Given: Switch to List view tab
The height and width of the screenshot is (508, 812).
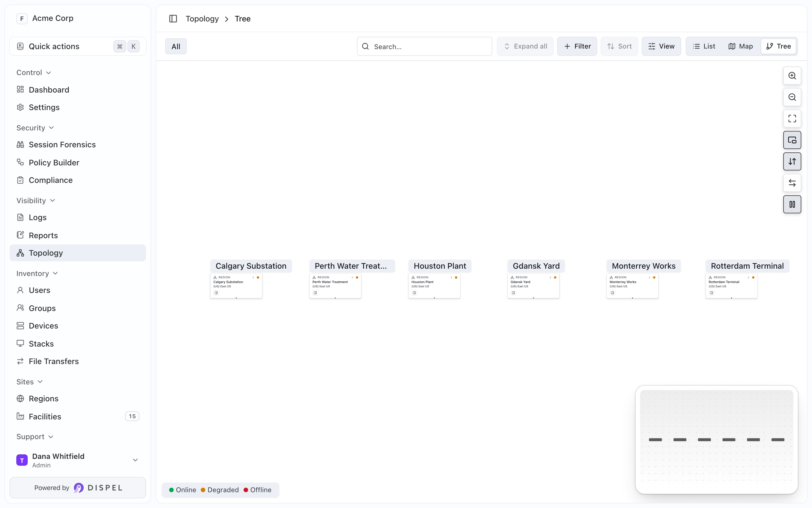Looking at the screenshot, I should point(704,46).
